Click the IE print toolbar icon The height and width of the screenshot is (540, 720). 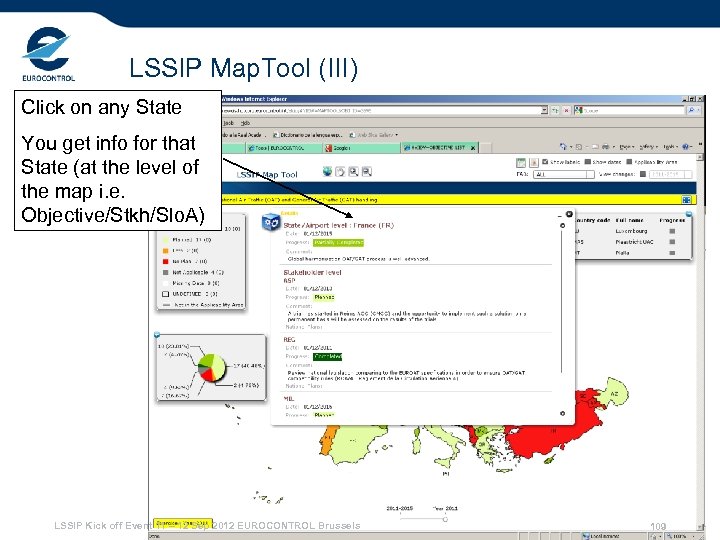(x=605, y=147)
